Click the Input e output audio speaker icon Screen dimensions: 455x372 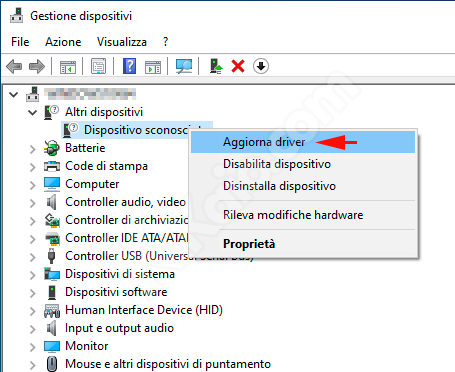click(x=52, y=328)
